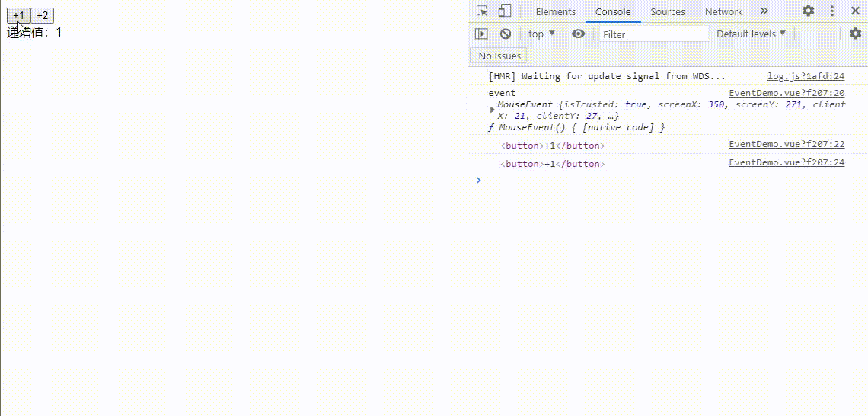This screenshot has height=416, width=868.
Task: Click the No Issues button
Action: click(x=499, y=56)
